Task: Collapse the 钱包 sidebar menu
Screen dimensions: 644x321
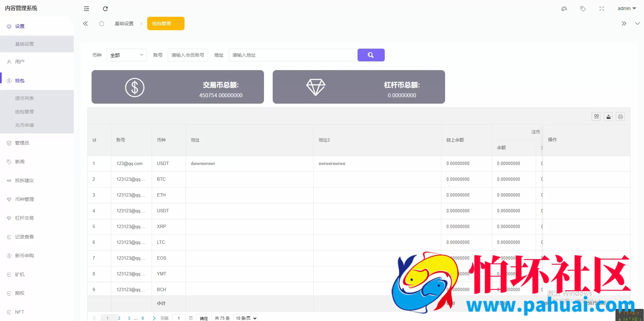Action: pyautogui.click(x=37, y=81)
